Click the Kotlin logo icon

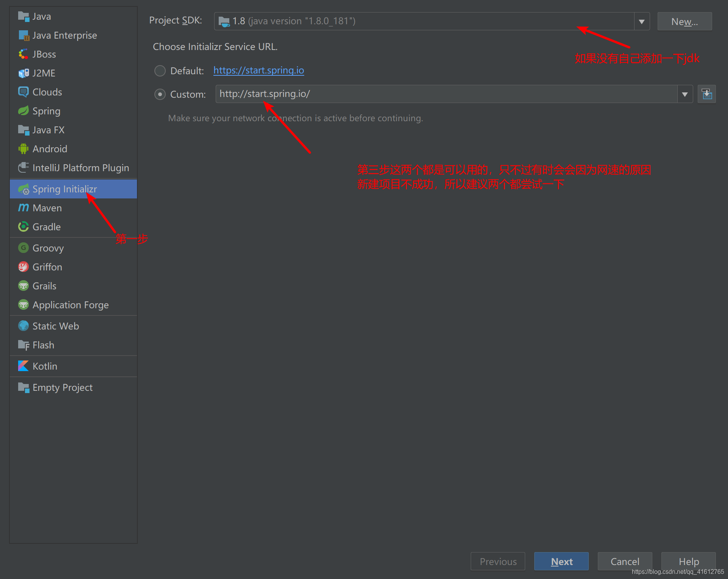[x=23, y=366]
